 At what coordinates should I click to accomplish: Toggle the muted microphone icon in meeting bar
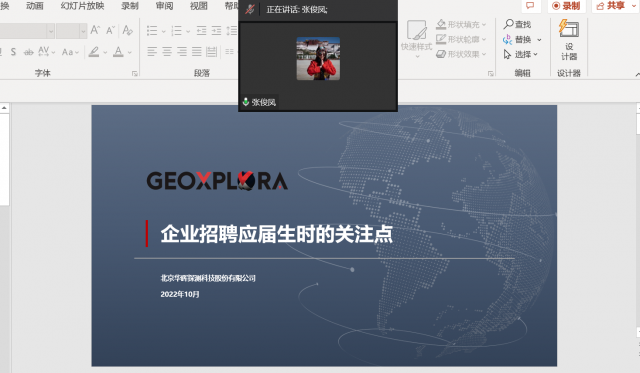[250, 9]
